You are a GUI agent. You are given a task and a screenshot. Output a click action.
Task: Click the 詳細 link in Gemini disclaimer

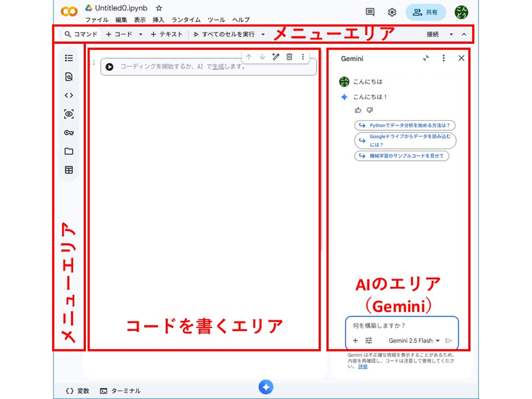pyautogui.click(x=363, y=367)
